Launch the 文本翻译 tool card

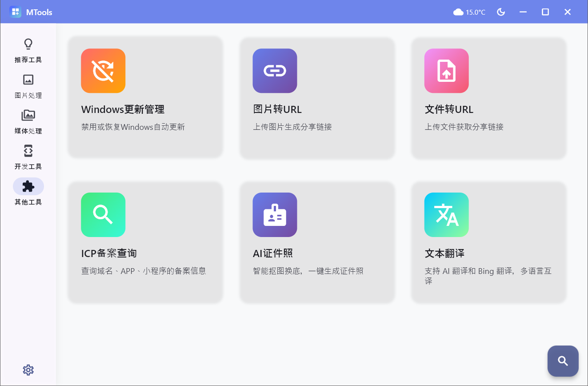(488, 242)
